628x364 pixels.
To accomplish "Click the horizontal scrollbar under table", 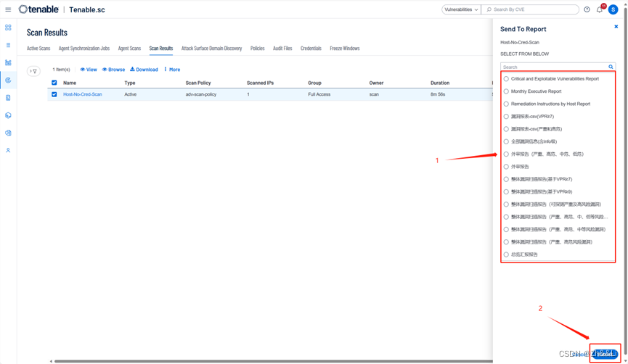I will click(272, 361).
